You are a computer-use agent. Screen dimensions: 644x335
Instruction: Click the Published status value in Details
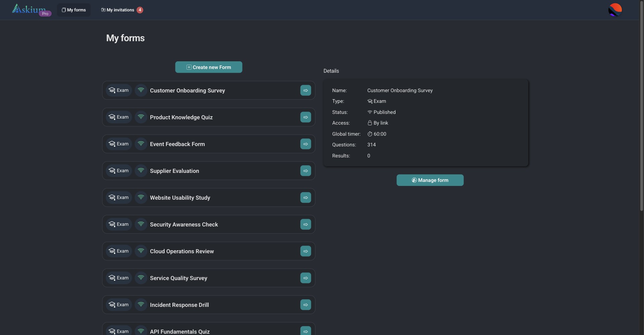coord(382,112)
